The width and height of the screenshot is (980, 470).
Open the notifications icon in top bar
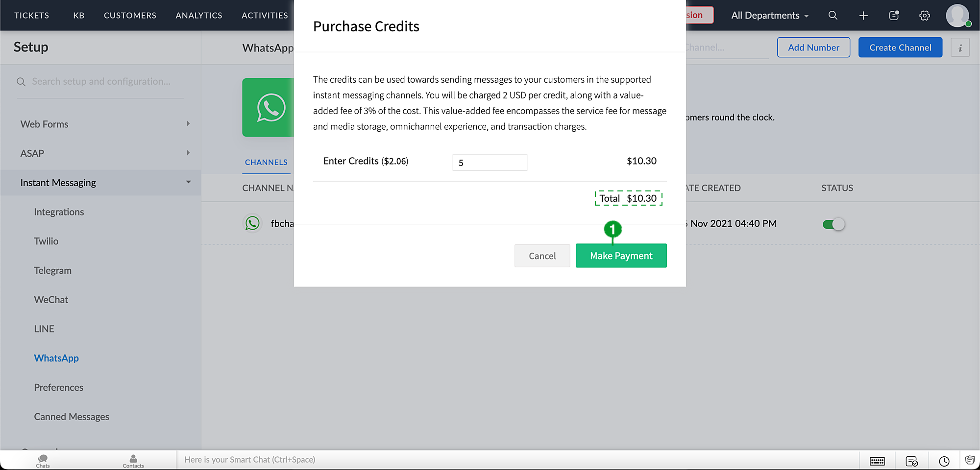coord(894,16)
